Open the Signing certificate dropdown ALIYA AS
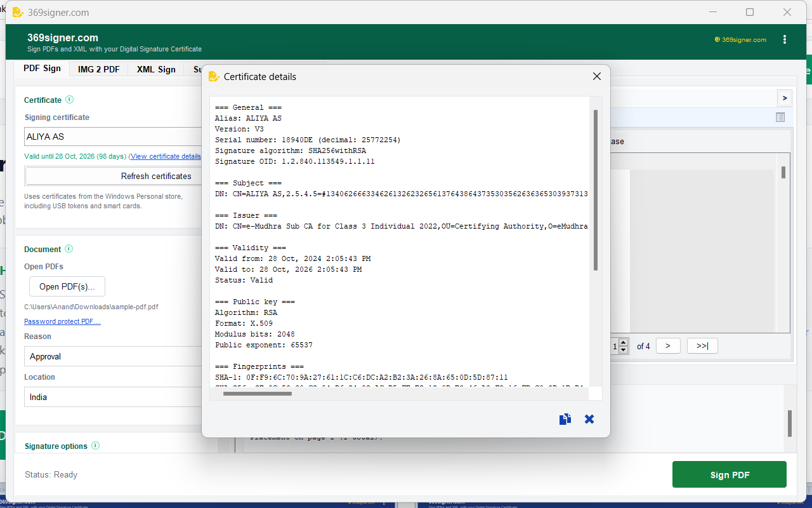This screenshot has width=812, height=508. coord(114,137)
